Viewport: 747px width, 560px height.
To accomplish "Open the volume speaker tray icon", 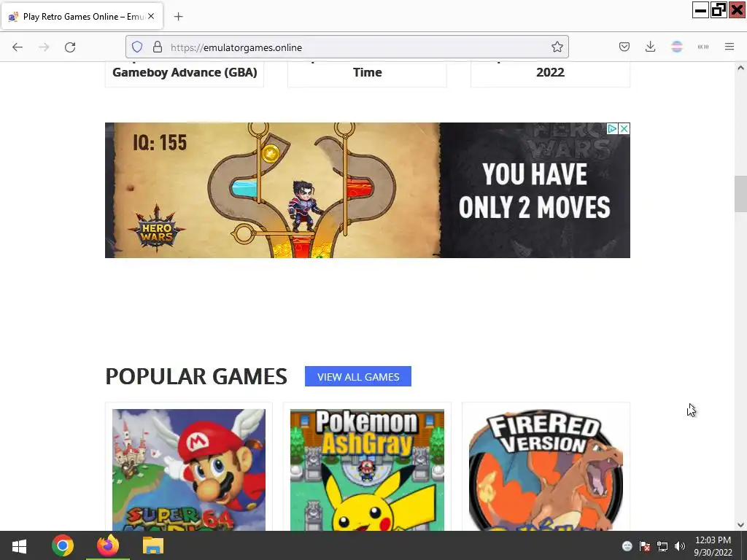I will tap(680, 546).
